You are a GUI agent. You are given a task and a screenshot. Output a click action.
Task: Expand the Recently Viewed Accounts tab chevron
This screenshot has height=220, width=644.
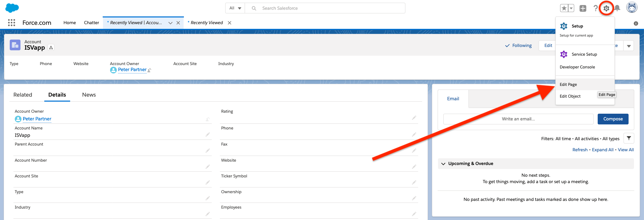[x=170, y=23]
